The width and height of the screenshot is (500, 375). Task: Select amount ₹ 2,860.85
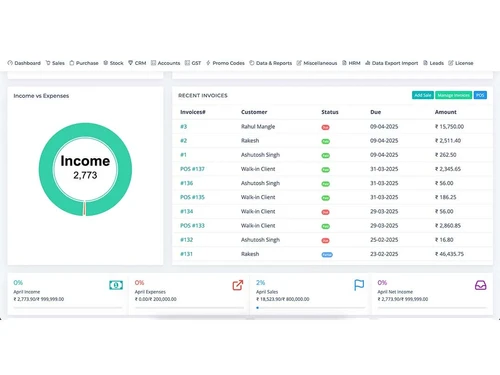[x=448, y=226]
